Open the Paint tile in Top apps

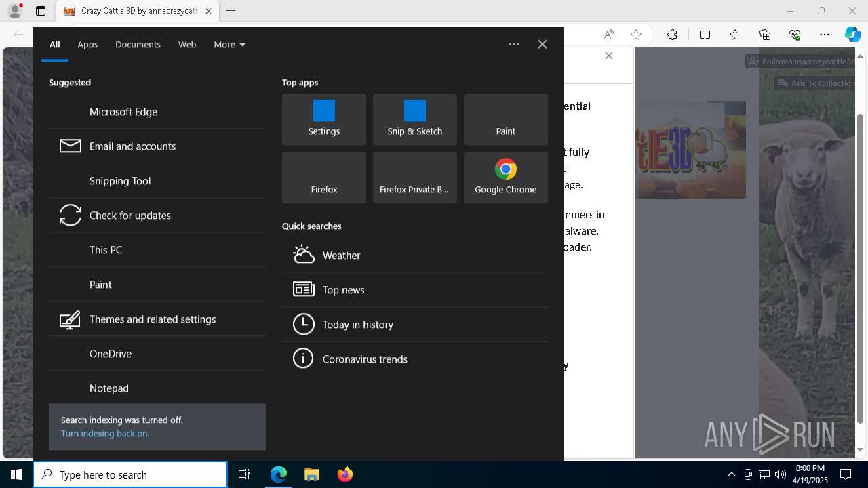point(505,119)
